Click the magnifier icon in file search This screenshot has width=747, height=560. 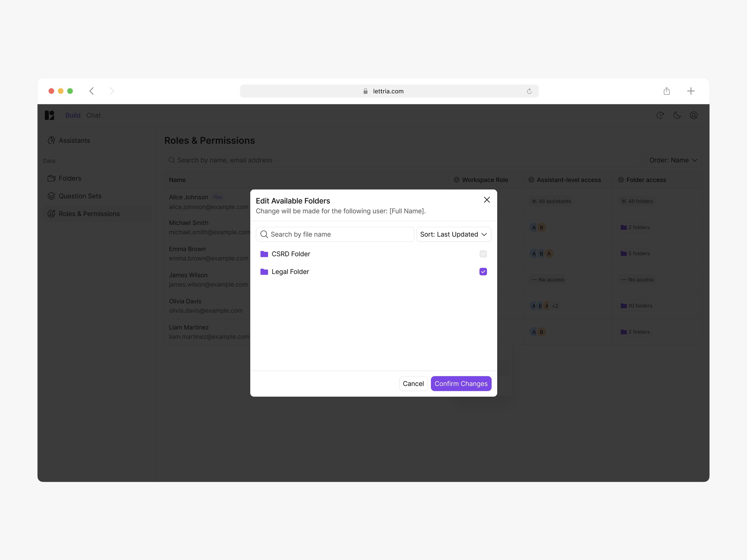(x=264, y=234)
